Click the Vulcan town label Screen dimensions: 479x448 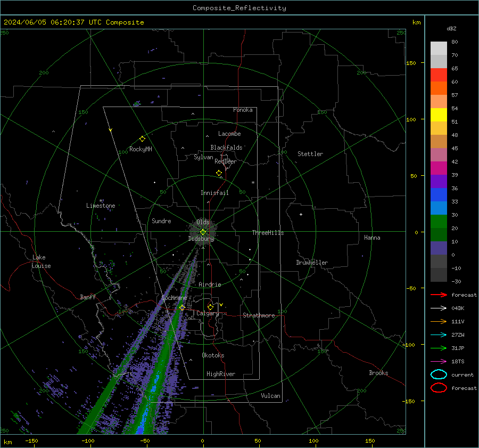coord(270,396)
